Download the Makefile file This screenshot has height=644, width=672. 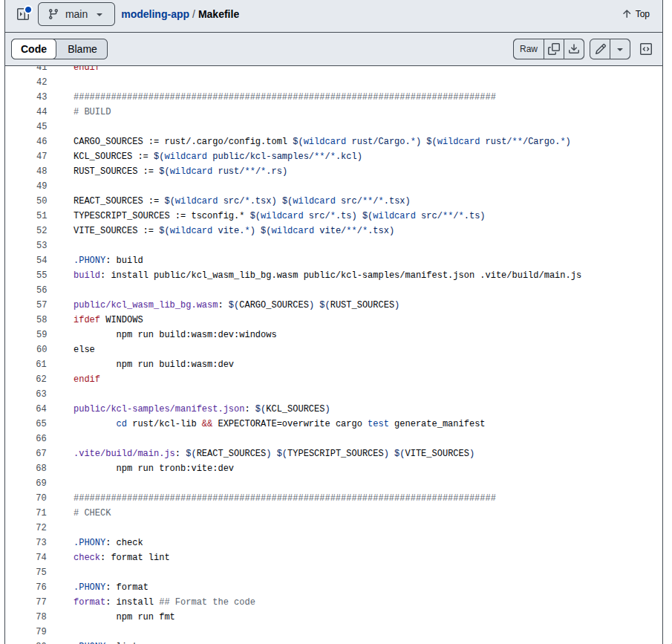[574, 48]
